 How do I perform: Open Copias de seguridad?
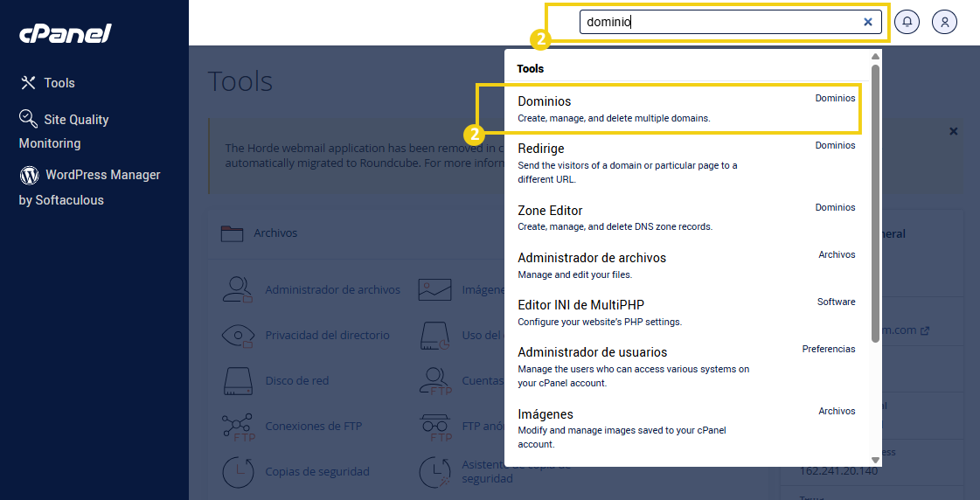[317, 471]
